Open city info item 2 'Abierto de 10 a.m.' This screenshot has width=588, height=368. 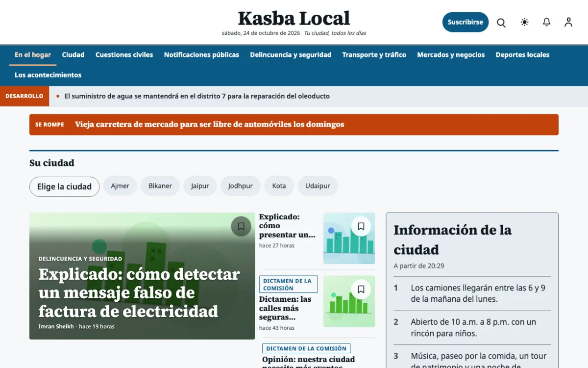[x=472, y=328]
